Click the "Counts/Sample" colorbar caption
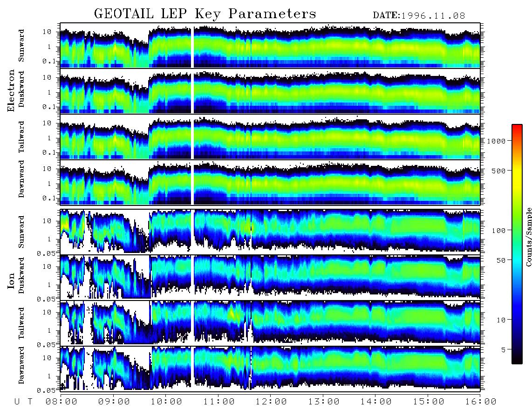 (x=529, y=237)
